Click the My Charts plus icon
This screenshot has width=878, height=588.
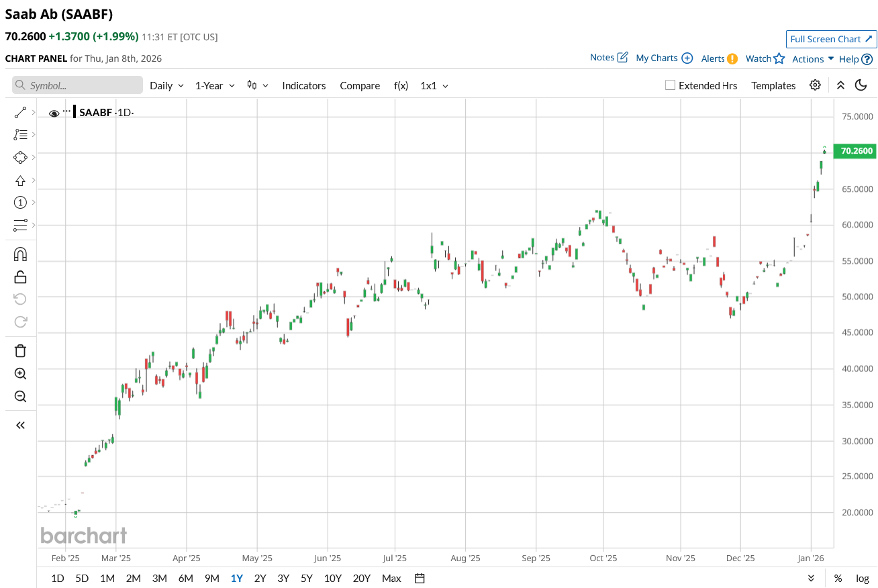click(687, 58)
